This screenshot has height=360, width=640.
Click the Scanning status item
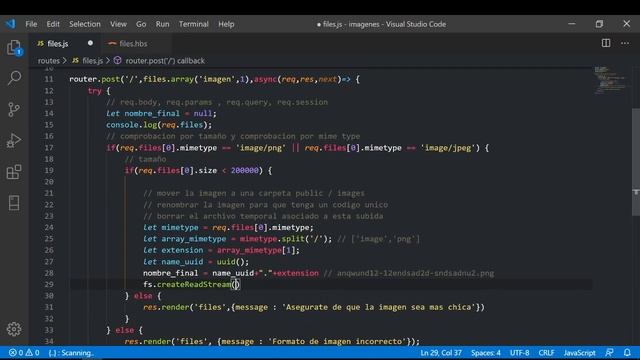point(71,353)
